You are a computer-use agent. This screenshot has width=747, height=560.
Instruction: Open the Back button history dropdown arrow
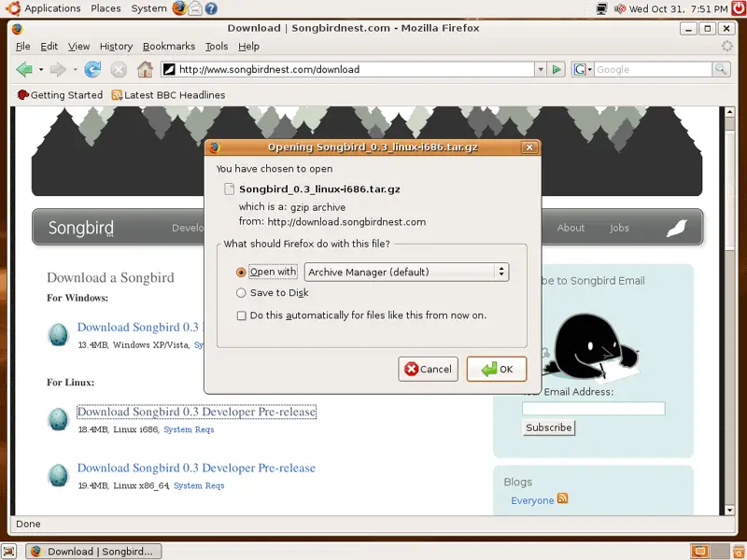coord(41,69)
